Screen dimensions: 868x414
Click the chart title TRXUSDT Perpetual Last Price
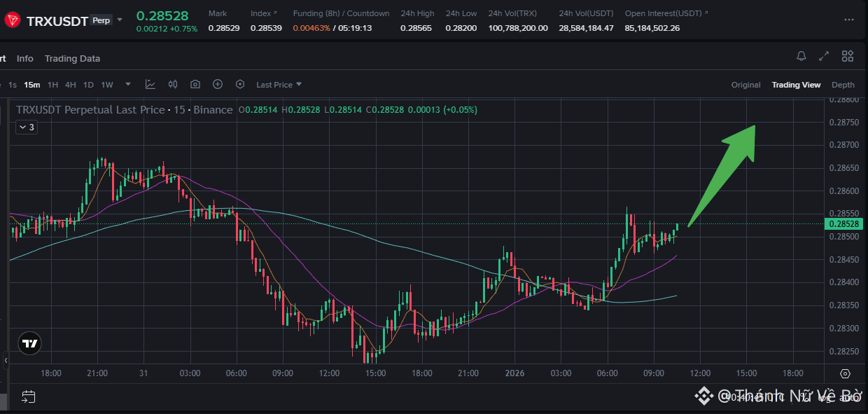pyautogui.click(x=90, y=109)
